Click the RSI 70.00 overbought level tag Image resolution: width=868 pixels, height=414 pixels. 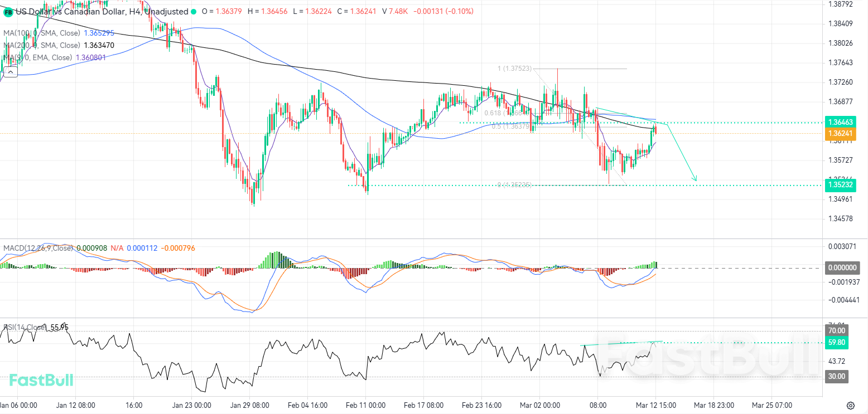point(837,331)
